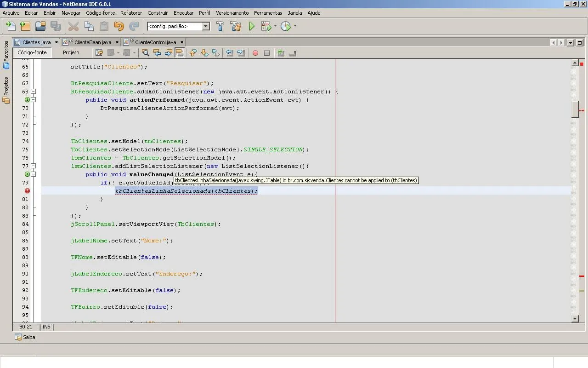Collapse the code fold at line 68
Screen dimensions: 588x368
(x=34, y=92)
